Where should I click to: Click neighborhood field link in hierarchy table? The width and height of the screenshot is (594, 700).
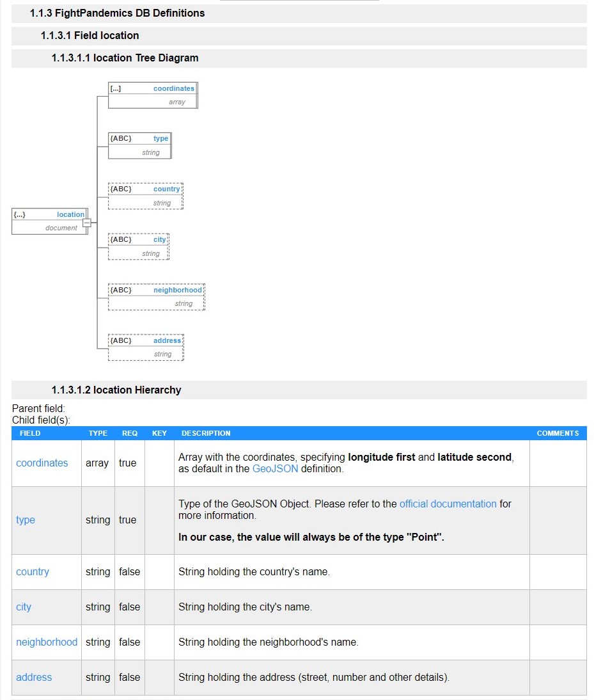coord(47,642)
